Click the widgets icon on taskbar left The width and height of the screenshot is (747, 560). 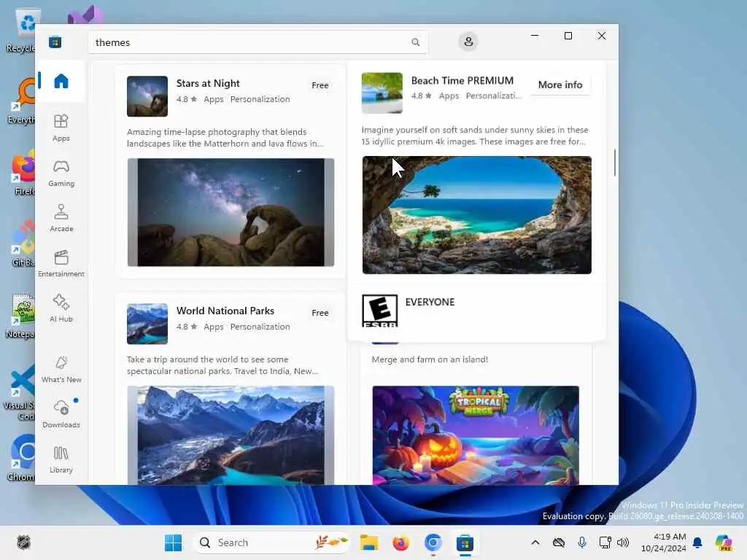click(23, 542)
